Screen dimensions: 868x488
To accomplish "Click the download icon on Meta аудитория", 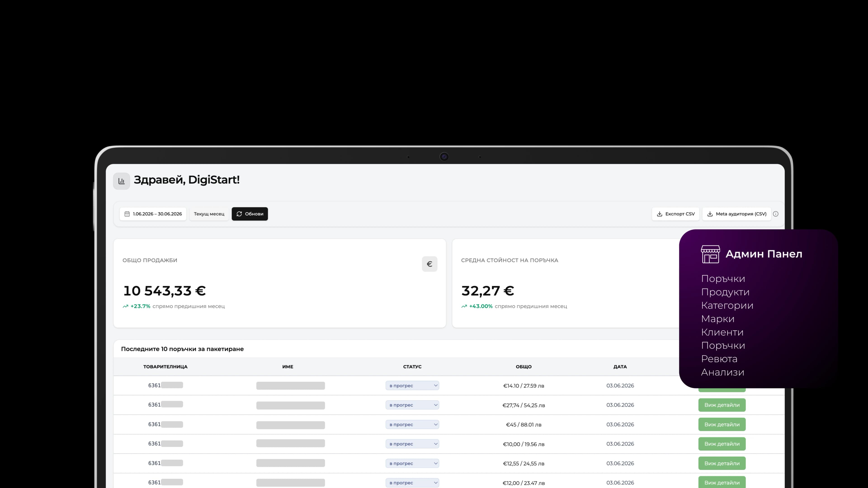I will [710, 214].
